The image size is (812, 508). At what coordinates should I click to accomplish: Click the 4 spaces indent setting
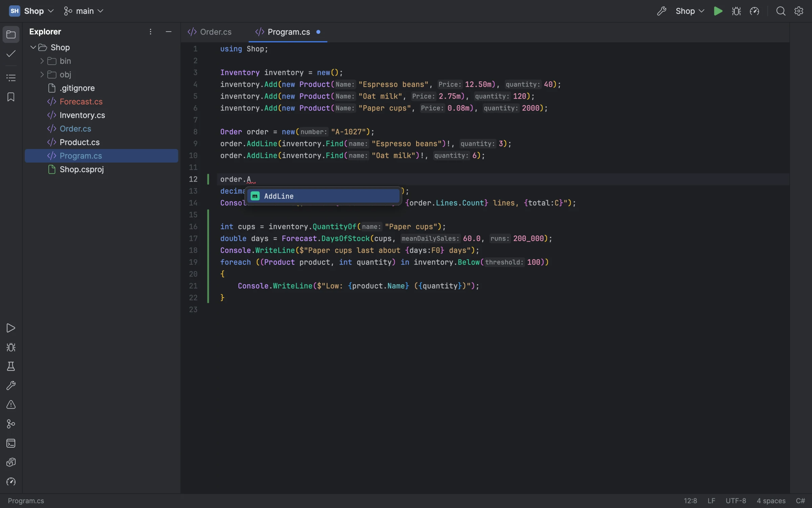click(x=771, y=501)
